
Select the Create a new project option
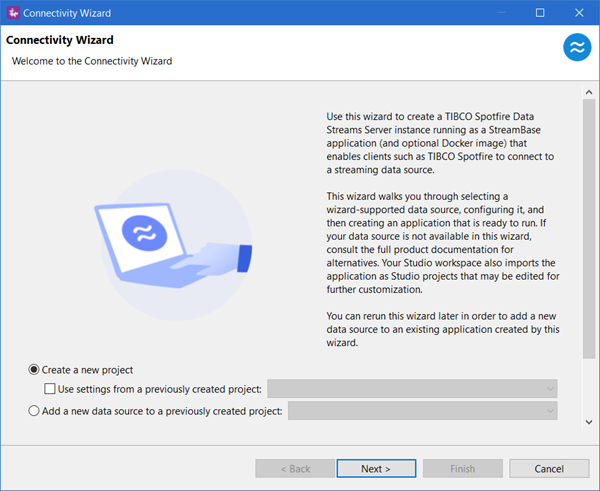36,370
